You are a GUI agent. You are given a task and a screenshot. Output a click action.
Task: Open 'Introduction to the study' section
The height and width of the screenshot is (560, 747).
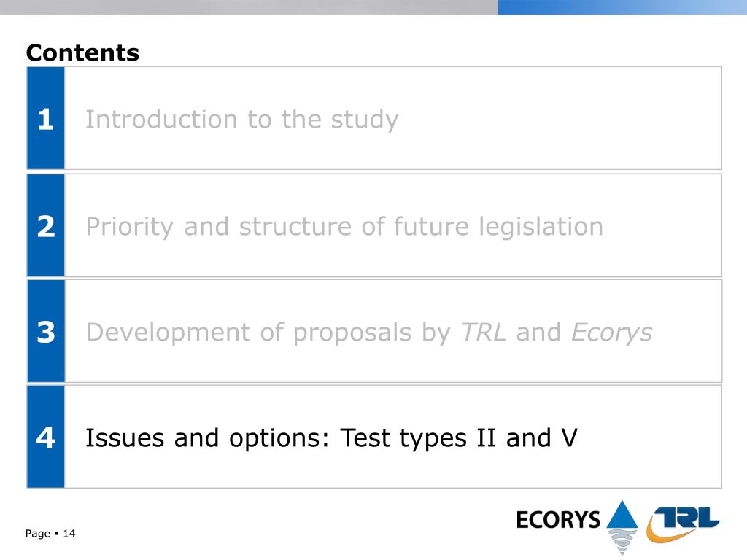pyautogui.click(x=241, y=119)
